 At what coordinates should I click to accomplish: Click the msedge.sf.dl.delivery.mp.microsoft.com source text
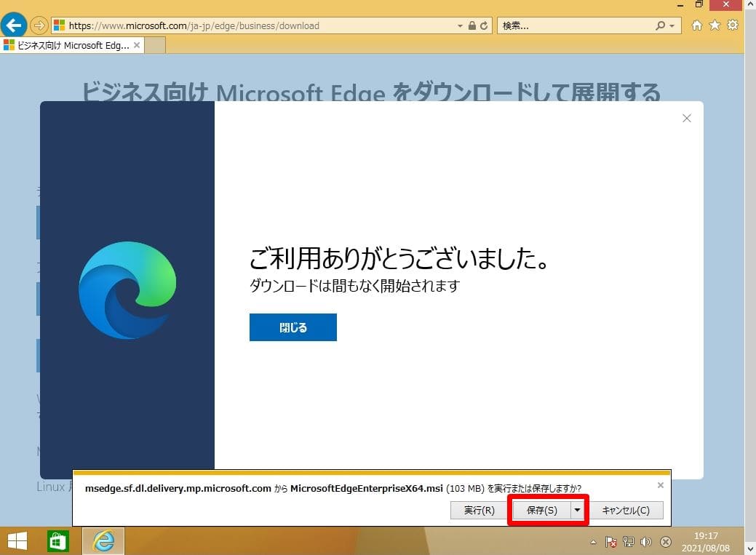178,489
